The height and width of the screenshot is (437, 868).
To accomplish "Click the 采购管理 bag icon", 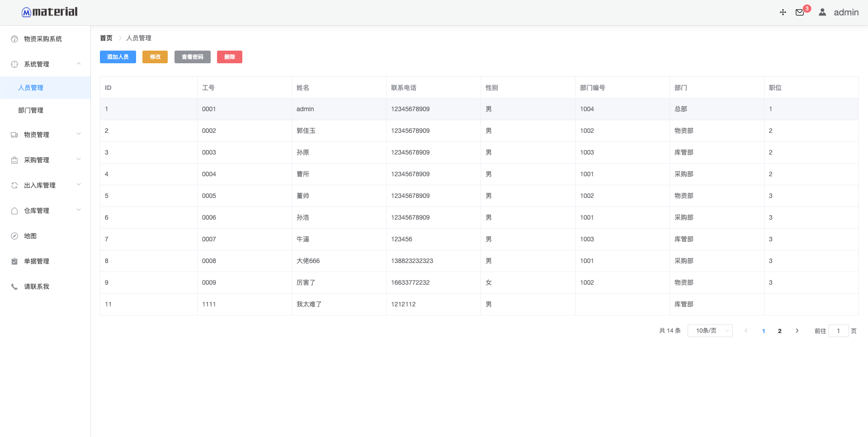I will 14,160.
